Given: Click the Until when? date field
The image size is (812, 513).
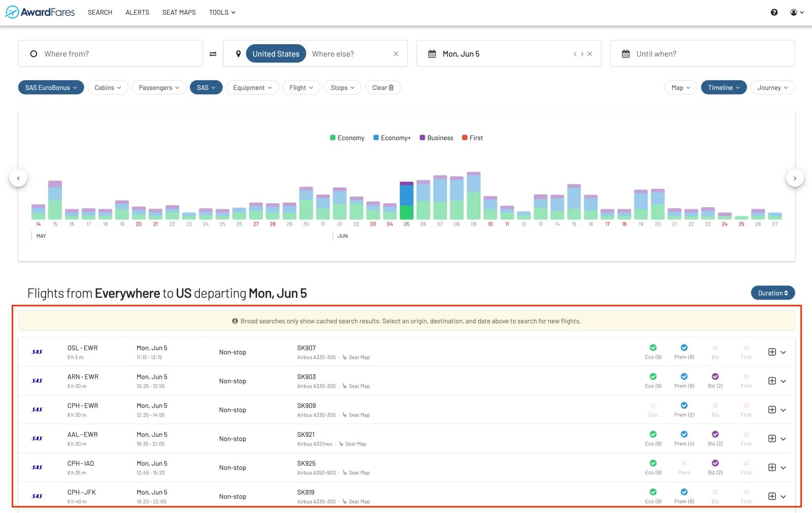Looking at the screenshot, I should tap(702, 54).
